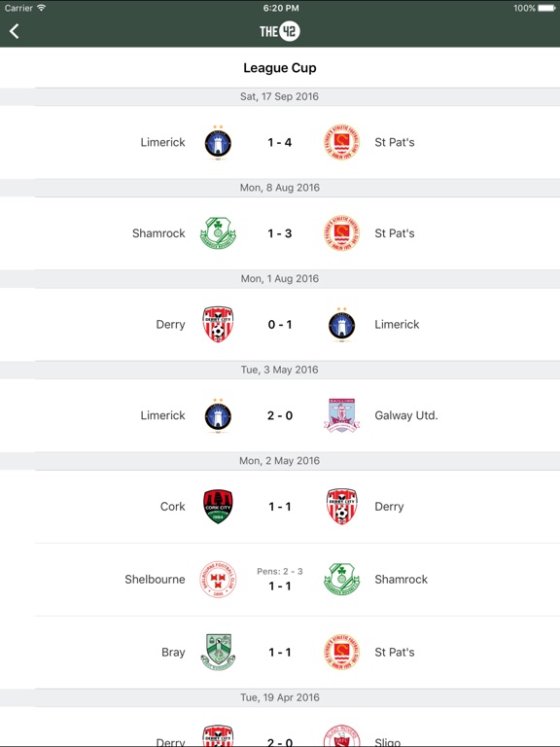Select the League Cup title

click(x=280, y=68)
